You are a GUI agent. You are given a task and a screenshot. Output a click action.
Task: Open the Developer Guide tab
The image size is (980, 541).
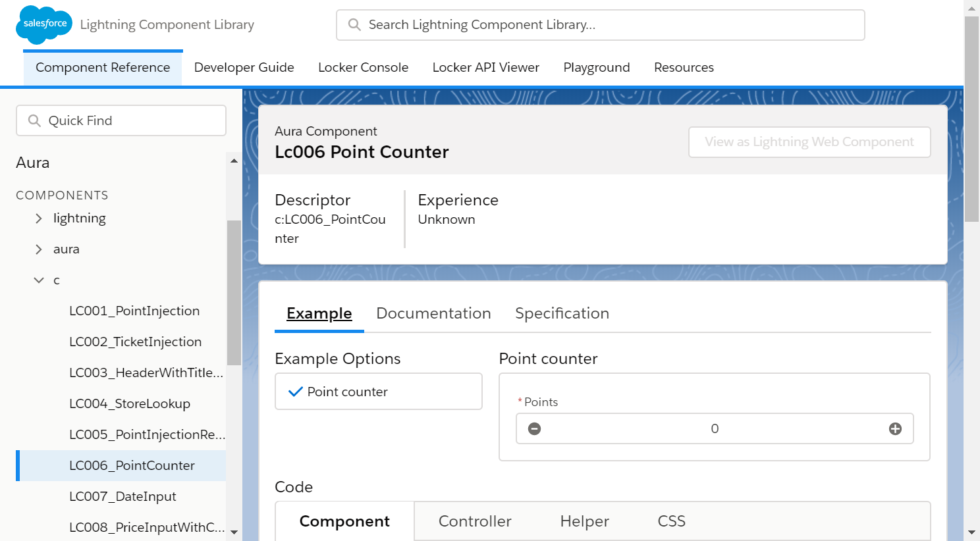(244, 68)
